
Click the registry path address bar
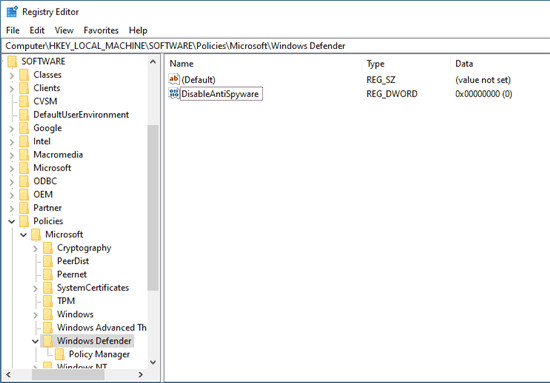275,46
